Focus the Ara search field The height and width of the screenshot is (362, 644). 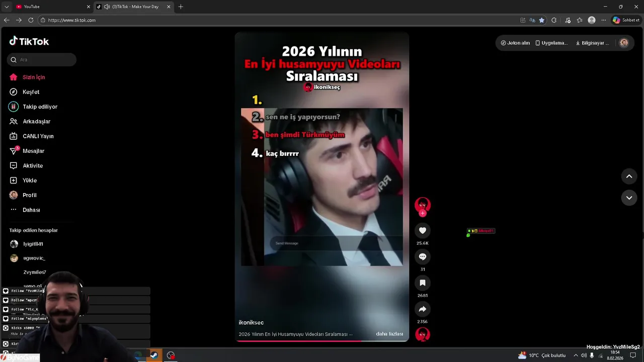click(42, 59)
